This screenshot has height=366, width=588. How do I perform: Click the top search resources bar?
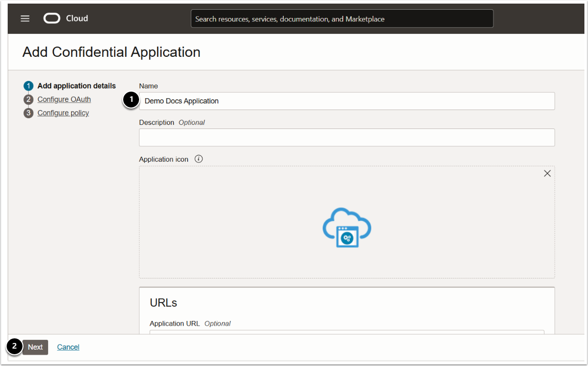[342, 19]
